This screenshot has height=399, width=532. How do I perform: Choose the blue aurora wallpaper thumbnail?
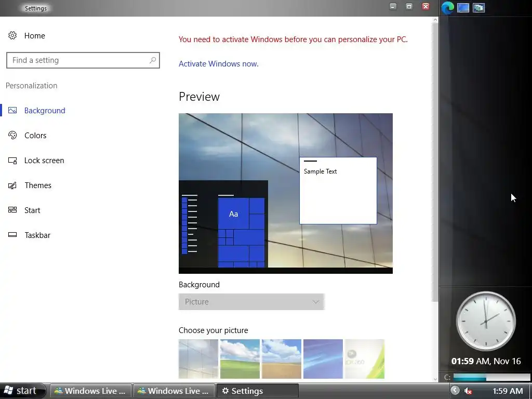point(323,359)
